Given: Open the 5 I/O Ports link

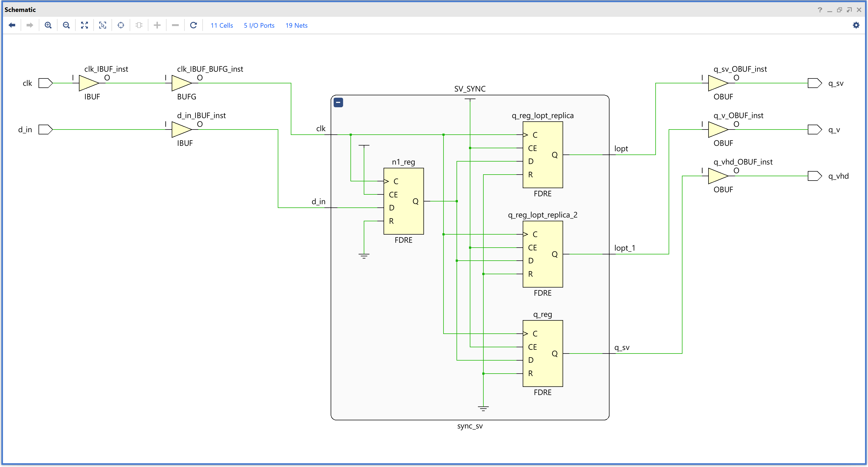Looking at the screenshot, I should tap(259, 26).
